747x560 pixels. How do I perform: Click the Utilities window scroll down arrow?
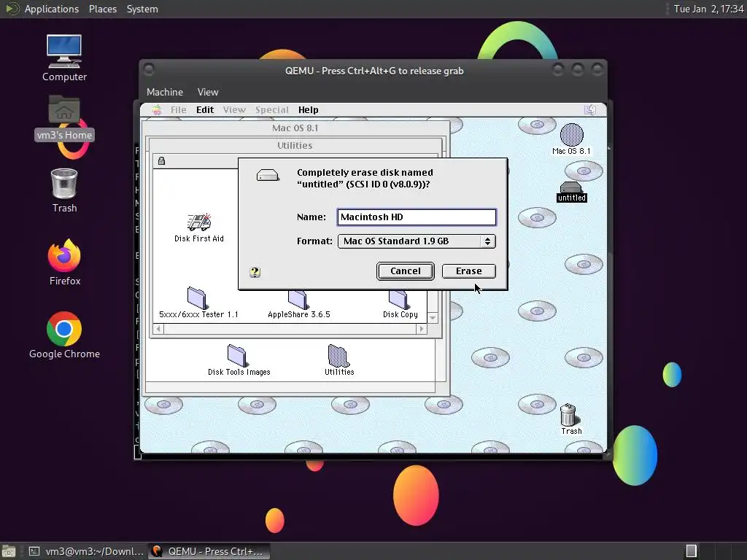433,318
